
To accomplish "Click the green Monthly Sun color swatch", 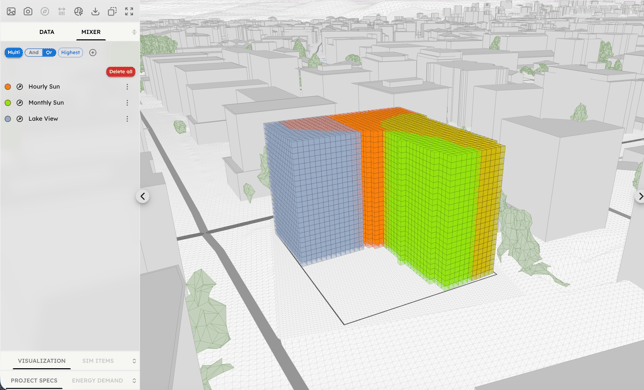I will click(8, 103).
